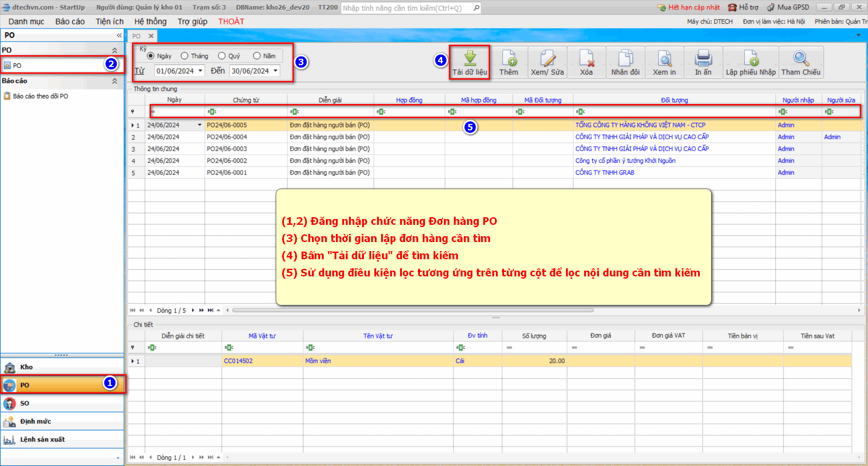868x466 pixels.
Task: Collapse the Báo cáo sidebar section
Action: 114,81
